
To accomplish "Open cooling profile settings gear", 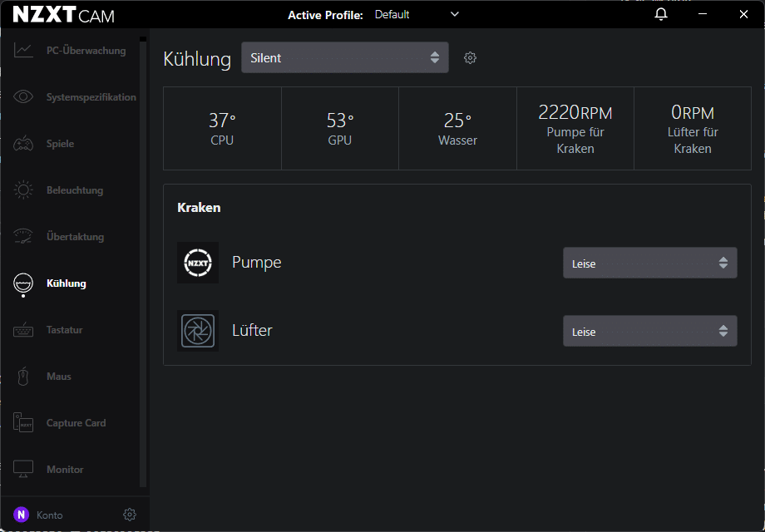I will pos(470,58).
